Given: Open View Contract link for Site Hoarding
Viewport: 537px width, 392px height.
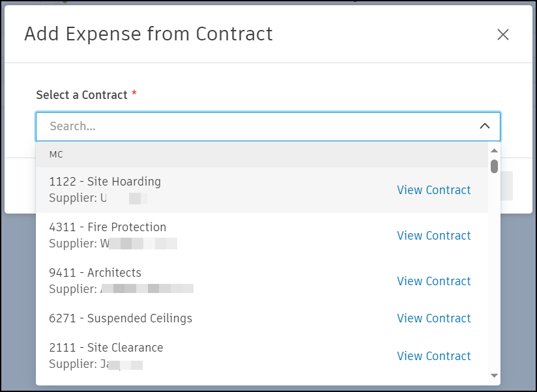Looking at the screenshot, I should click(x=433, y=190).
